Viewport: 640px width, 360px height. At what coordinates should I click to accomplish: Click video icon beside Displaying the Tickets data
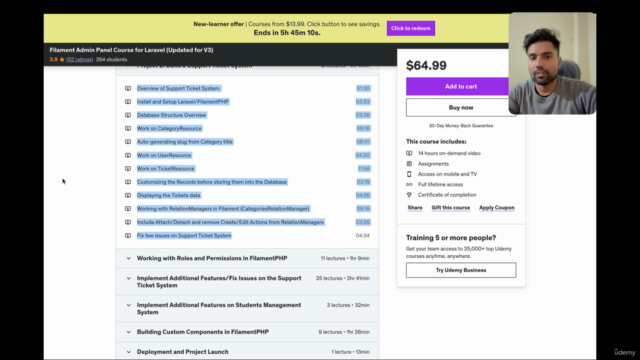pyautogui.click(x=128, y=195)
